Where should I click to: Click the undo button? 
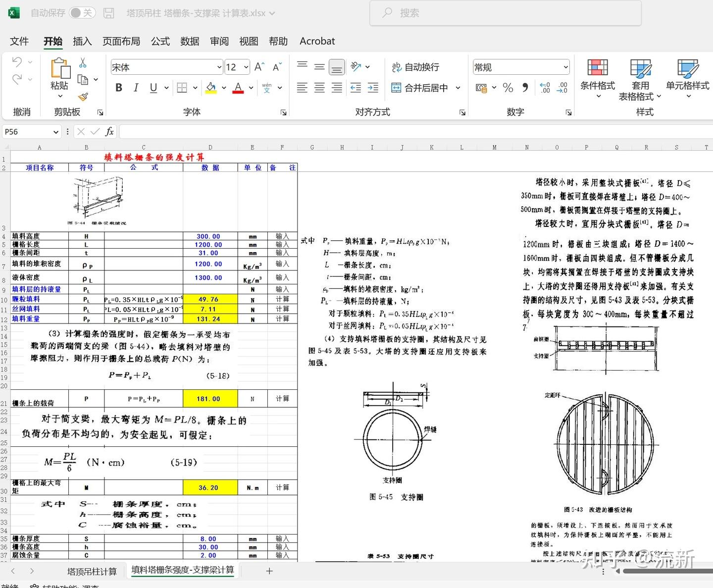(17, 61)
